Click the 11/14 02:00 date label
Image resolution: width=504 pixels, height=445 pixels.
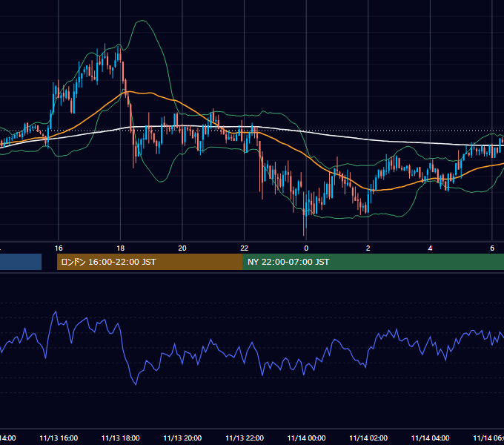pyautogui.click(x=368, y=438)
